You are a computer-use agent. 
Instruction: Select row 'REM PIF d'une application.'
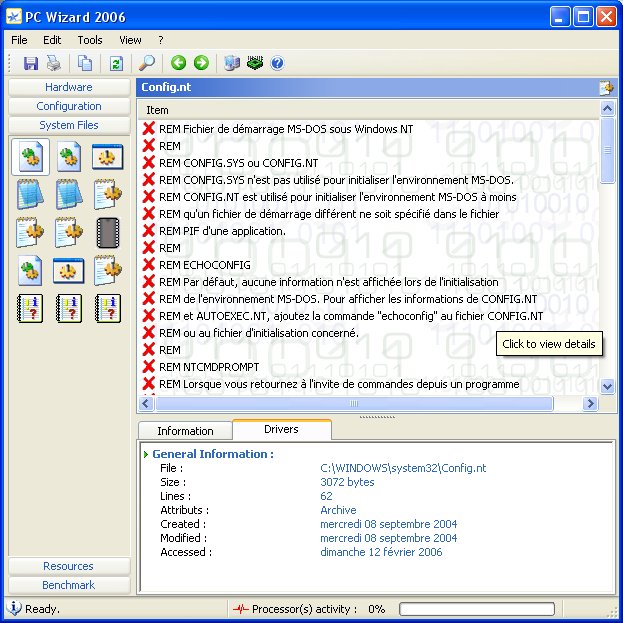(x=369, y=231)
